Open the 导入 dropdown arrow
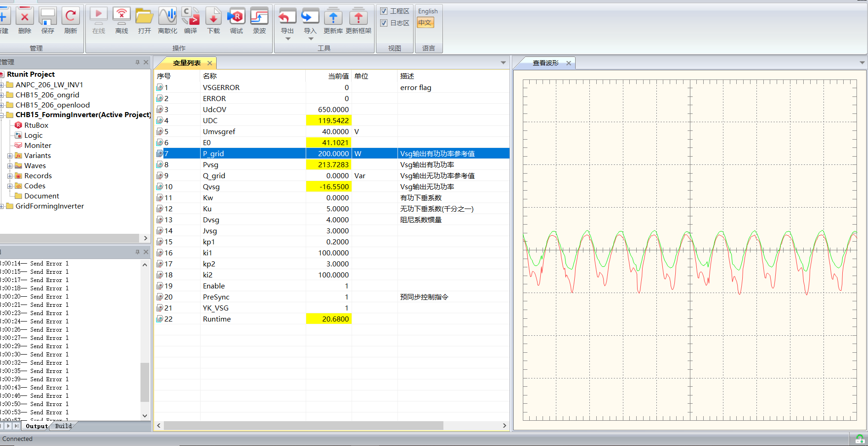The height and width of the screenshot is (446, 868). tap(311, 39)
